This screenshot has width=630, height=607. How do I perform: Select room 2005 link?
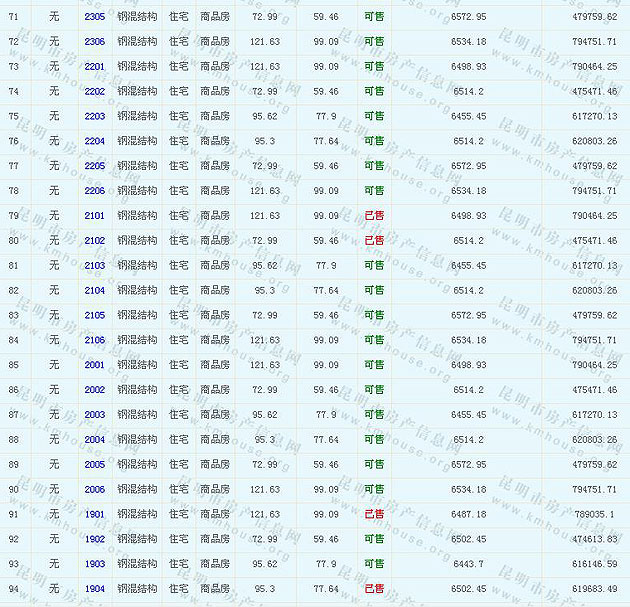click(94, 464)
